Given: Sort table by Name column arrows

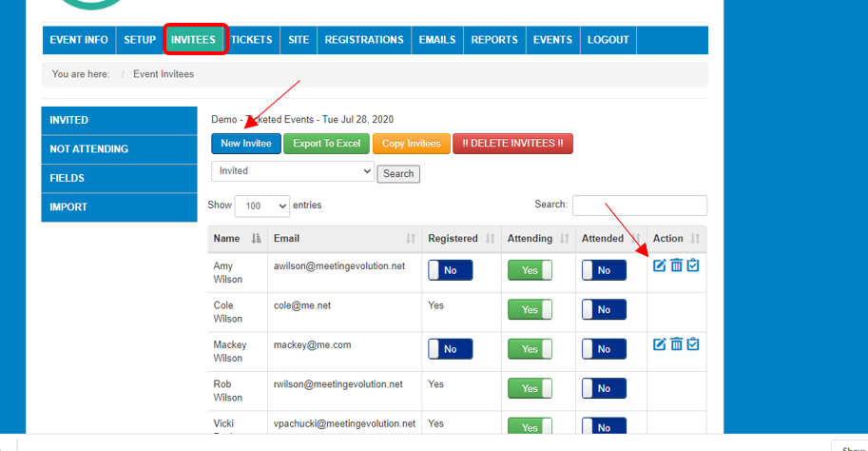Looking at the screenshot, I should click(x=256, y=239).
